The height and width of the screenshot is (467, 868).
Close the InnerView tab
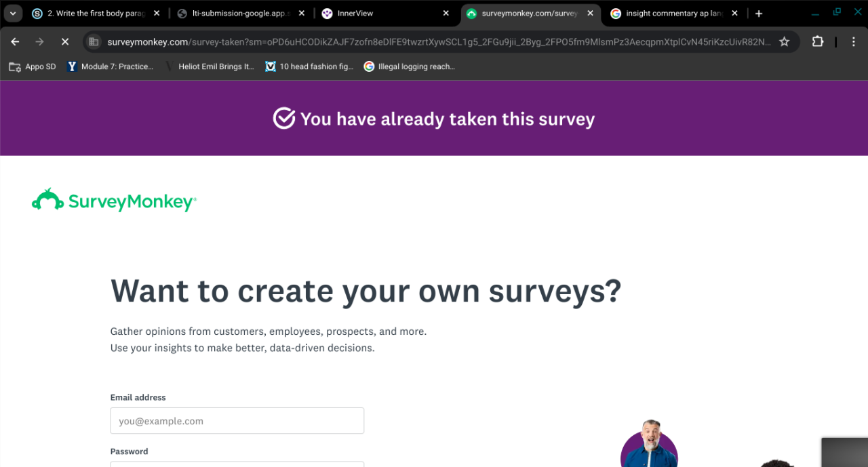tap(446, 14)
